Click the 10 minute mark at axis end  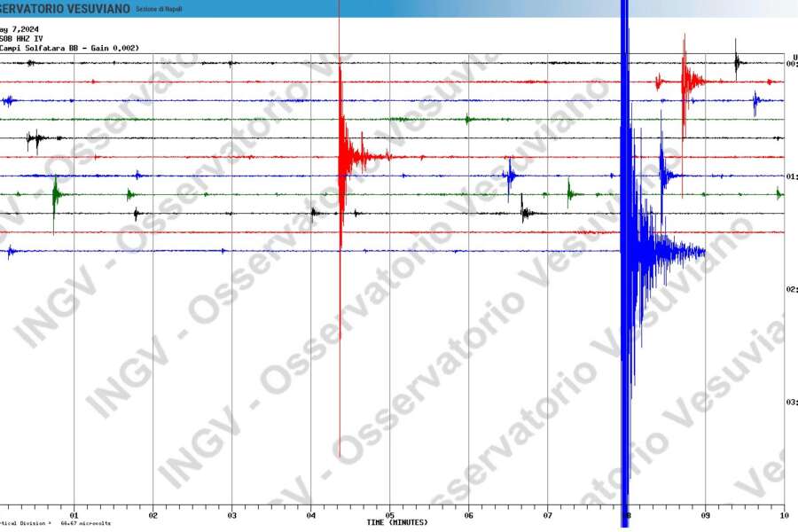point(784,513)
